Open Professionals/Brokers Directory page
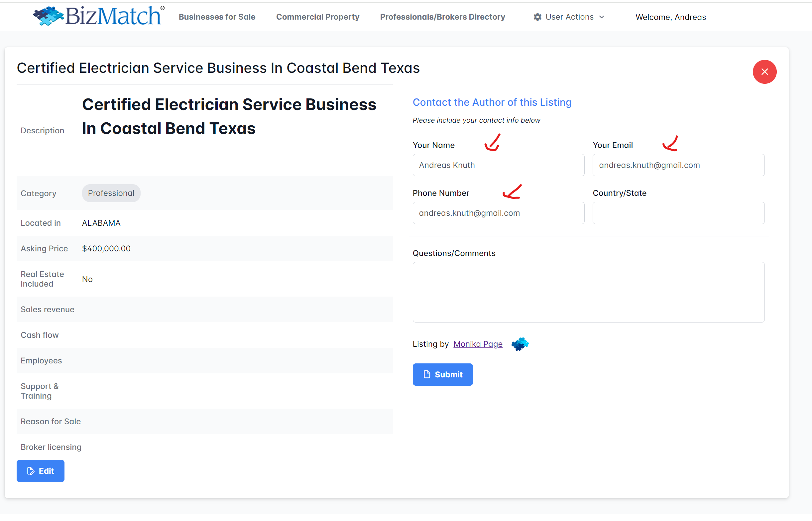812x521 pixels. click(442, 17)
